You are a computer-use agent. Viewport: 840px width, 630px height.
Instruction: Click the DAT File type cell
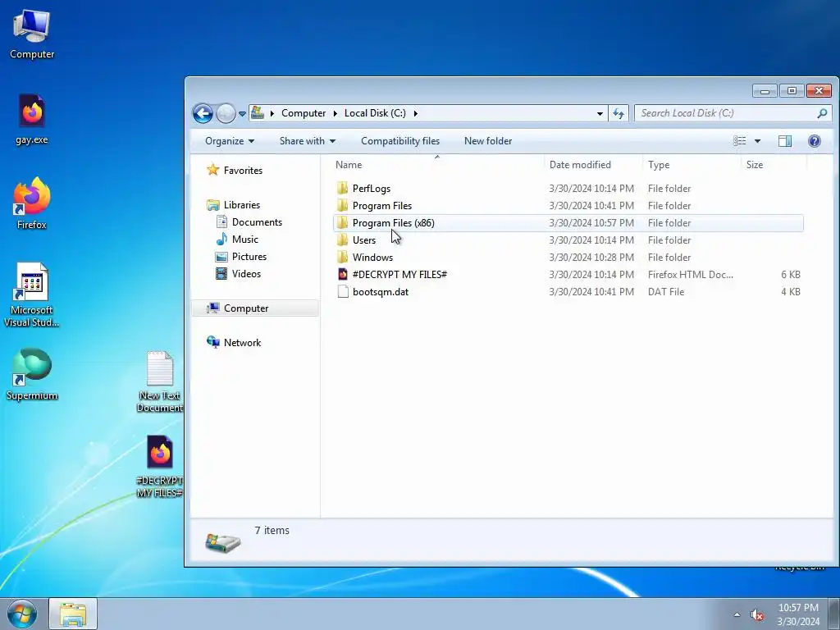click(666, 292)
